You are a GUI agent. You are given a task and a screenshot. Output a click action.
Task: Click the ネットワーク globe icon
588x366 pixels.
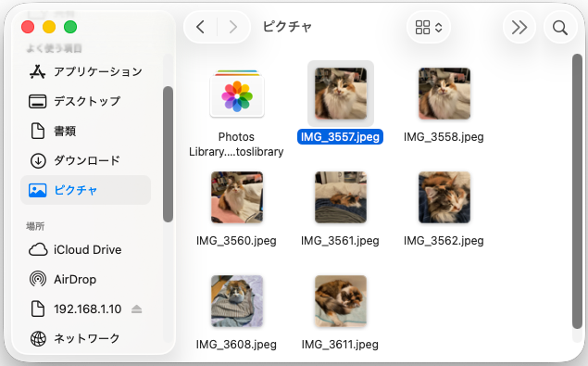(38, 338)
